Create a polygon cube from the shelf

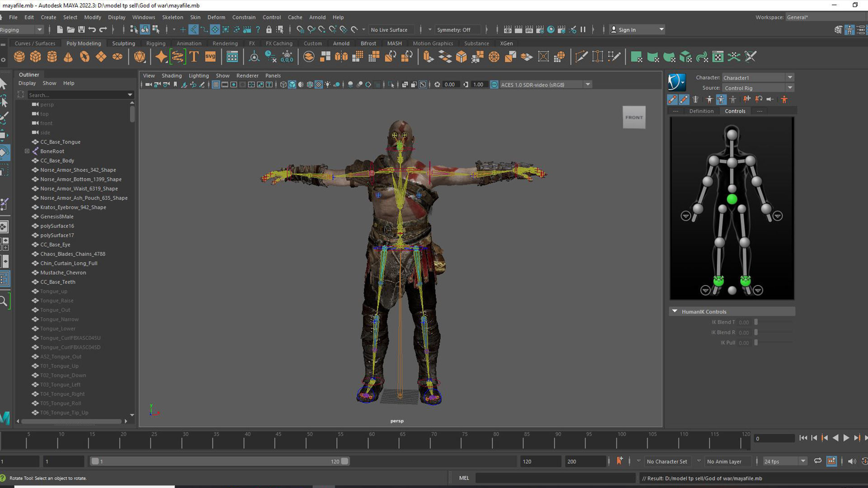point(36,57)
